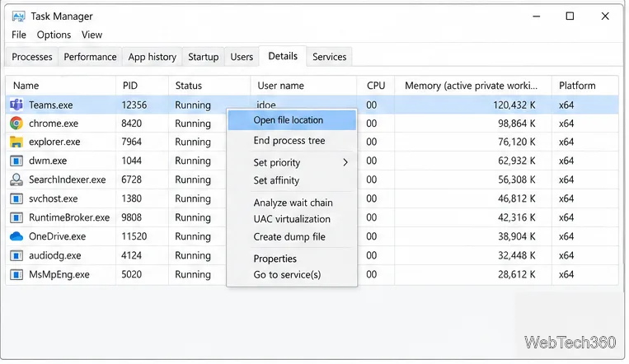
Task: Click the SearchIndexer.exe icon
Action: coord(16,180)
